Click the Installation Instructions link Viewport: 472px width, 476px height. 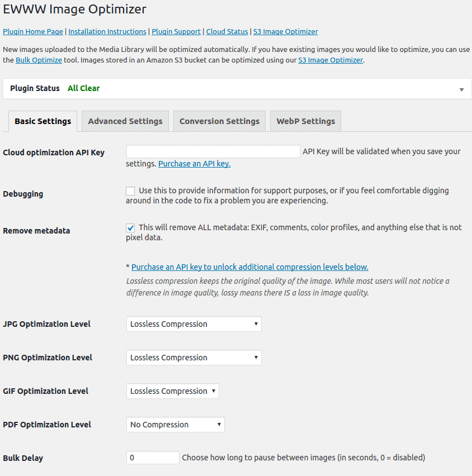107,32
